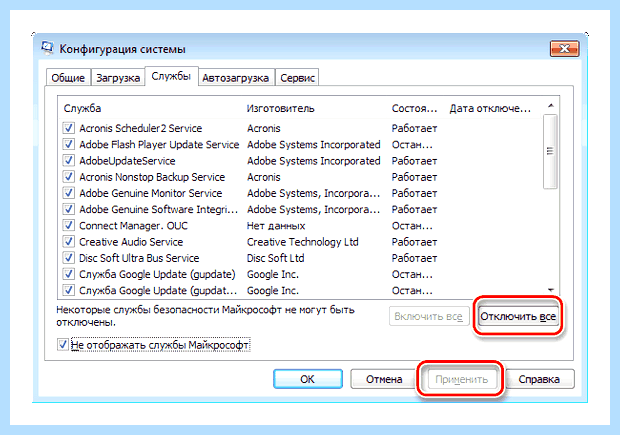This screenshot has width=620, height=435.
Task: Switch to the Сервис tab
Action: 297,78
